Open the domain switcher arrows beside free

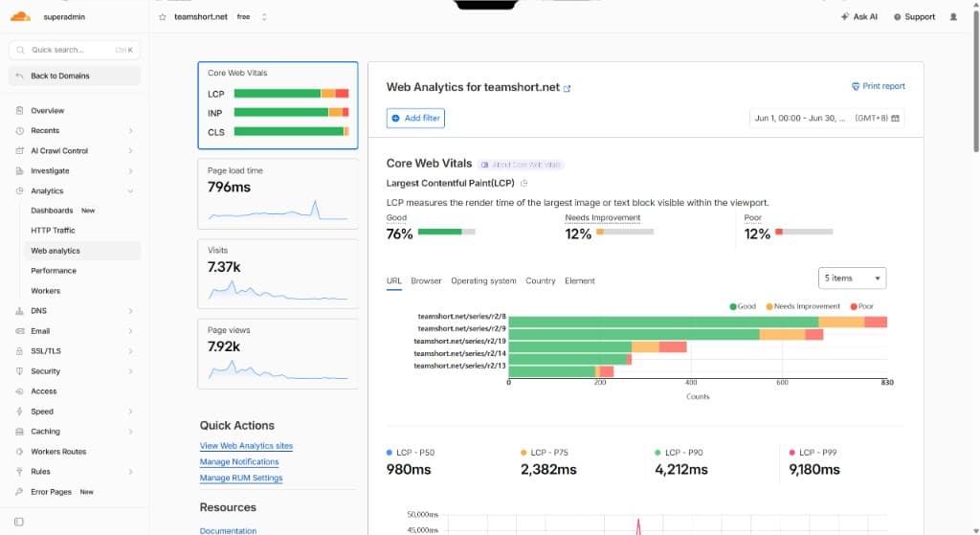pos(264,17)
